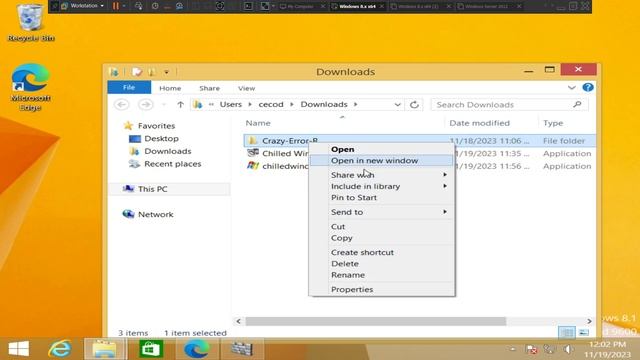Click the volume speaker tray icon

pos(568,349)
